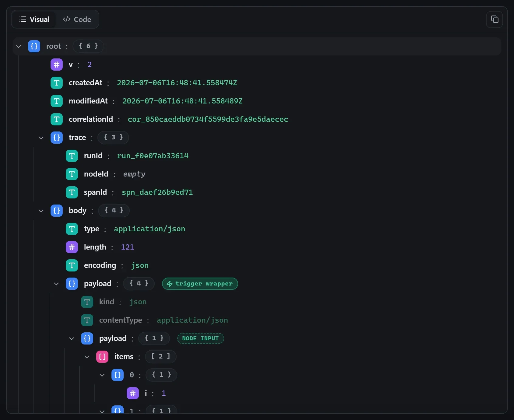The image size is (514, 420).
Task: Collapse the trigger wrapper payload chevron
Action: point(56,284)
